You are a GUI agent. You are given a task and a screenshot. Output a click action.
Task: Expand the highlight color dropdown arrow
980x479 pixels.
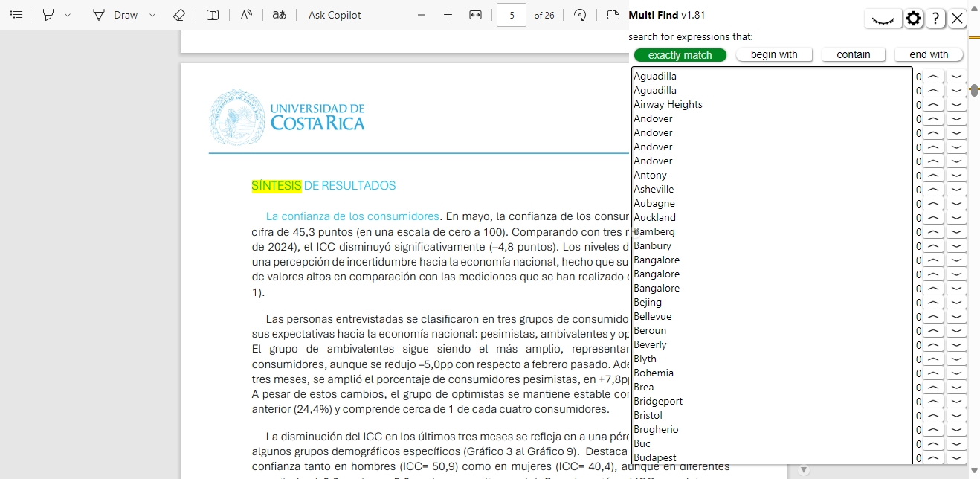68,15
